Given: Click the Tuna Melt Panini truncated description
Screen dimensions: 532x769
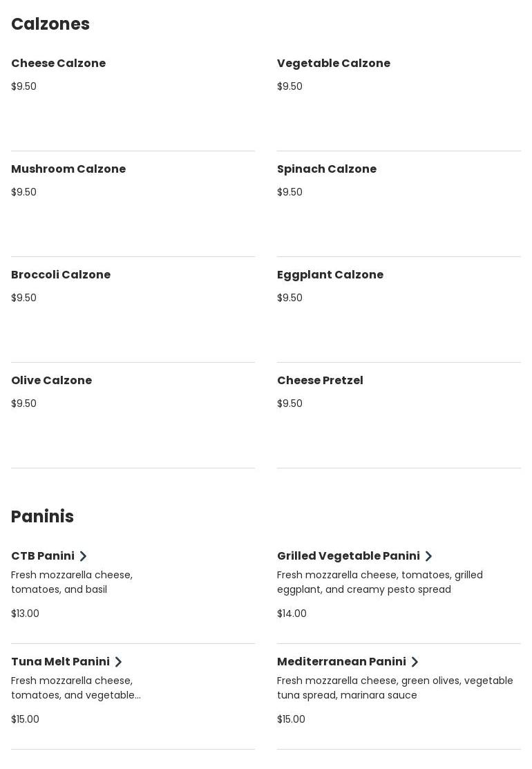Looking at the screenshot, I should click(x=76, y=688).
